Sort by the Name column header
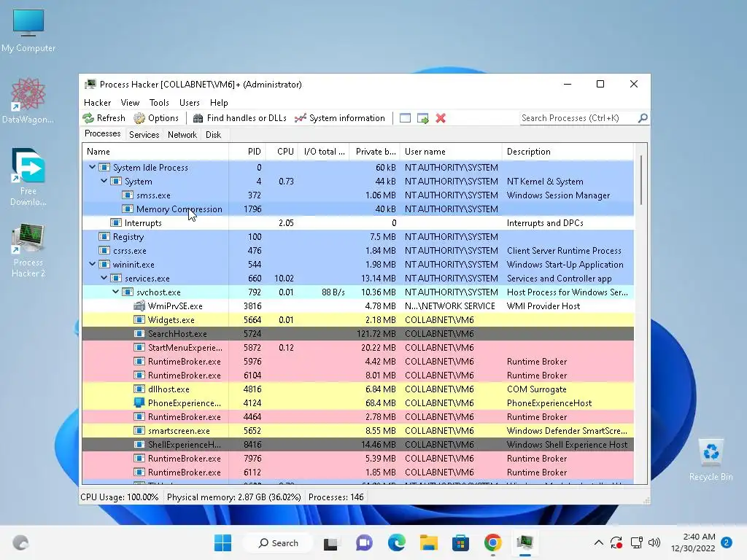Viewport: 747px width, 560px height. click(155, 152)
